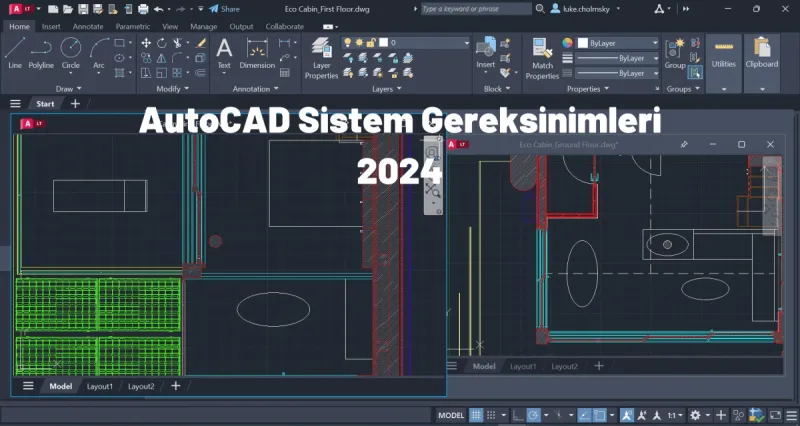Click the Copy tool in Modify
Screen dimensions: 800x426
point(146,58)
